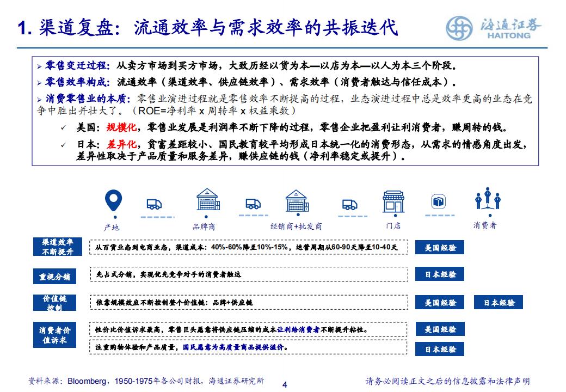Click the 海通证券 calligraphy brand name
566x392 pixels.
pos(511,24)
